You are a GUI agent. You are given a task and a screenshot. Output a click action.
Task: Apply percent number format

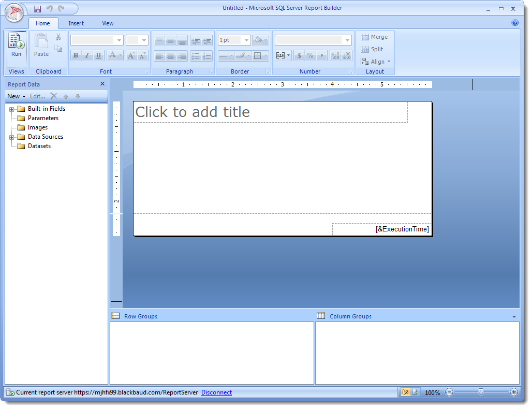click(x=310, y=55)
